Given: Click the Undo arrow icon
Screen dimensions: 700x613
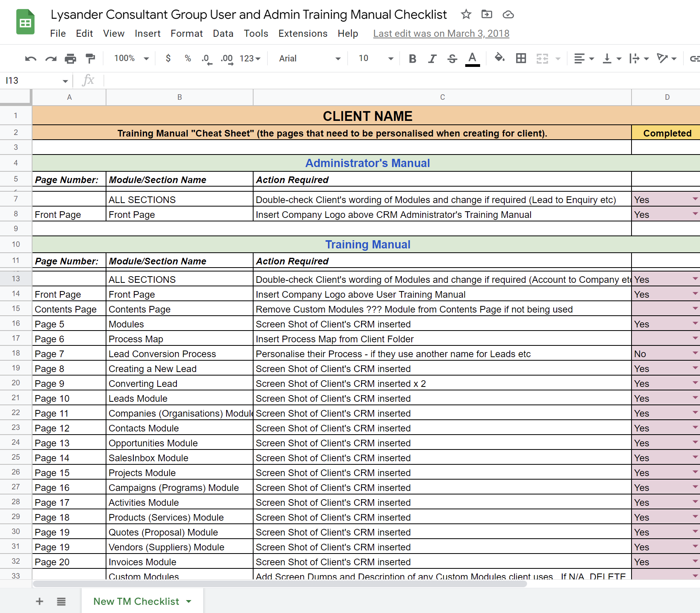Looking at the screenshot, I should click(x=31, y=59).
